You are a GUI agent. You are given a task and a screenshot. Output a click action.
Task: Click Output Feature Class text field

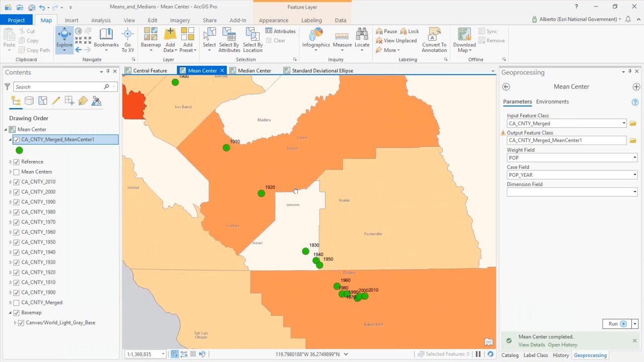tap(567, 140)
